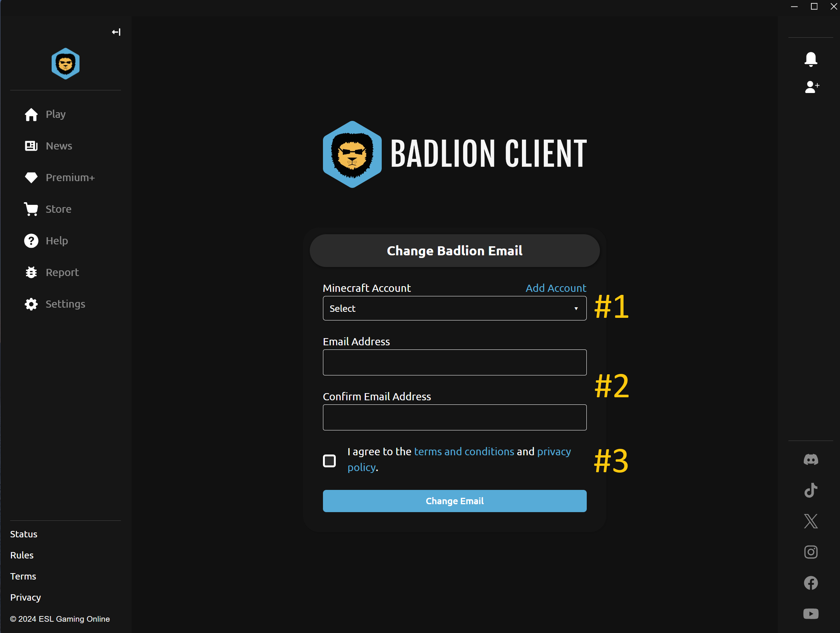Screen dimensions: 840x633
Task: Click the large Badlion Client logo
Action: pos(454,154)
